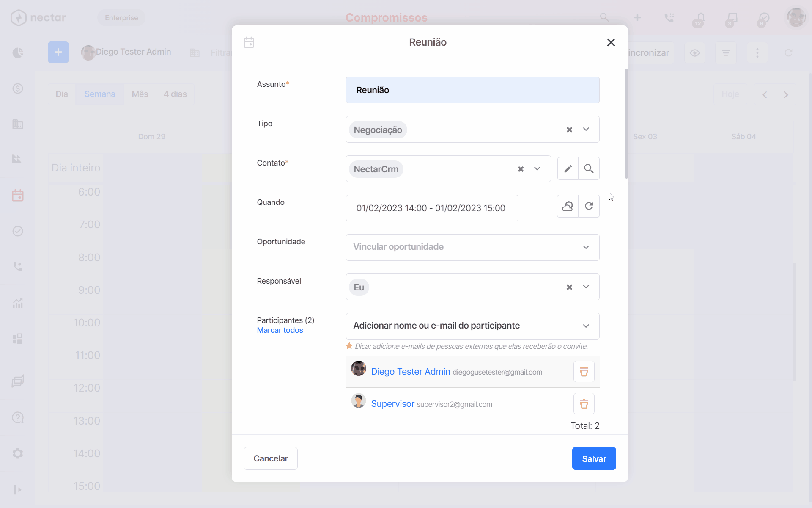Open the reports chart icon in sidebar
This screenshot has width=812, height=508.
(x=18, y=303)
